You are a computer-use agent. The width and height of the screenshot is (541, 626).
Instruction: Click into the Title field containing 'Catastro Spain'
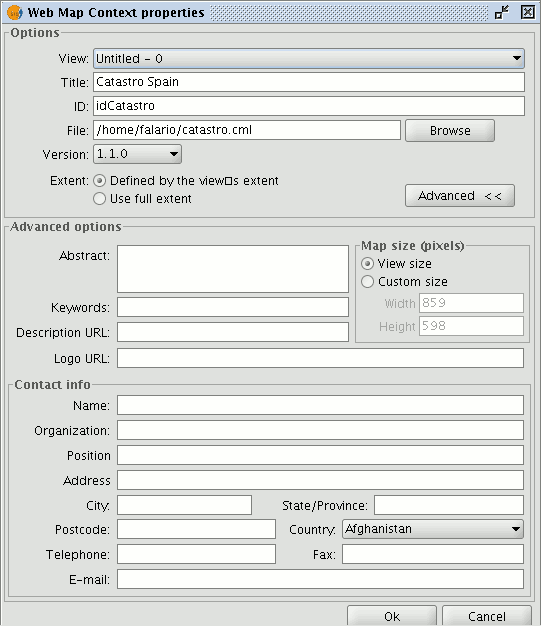coord(309,82)
